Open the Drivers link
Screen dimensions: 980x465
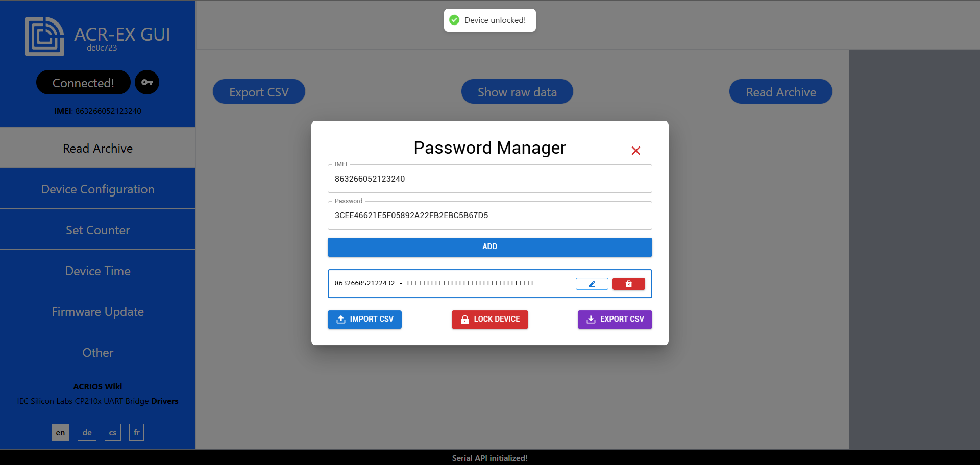[164, 401]
